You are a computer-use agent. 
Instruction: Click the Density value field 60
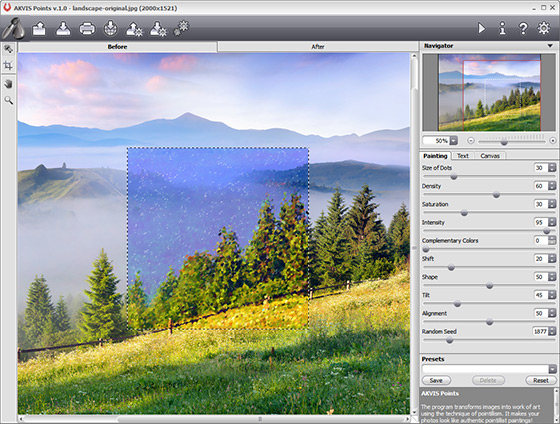[541, 186]
